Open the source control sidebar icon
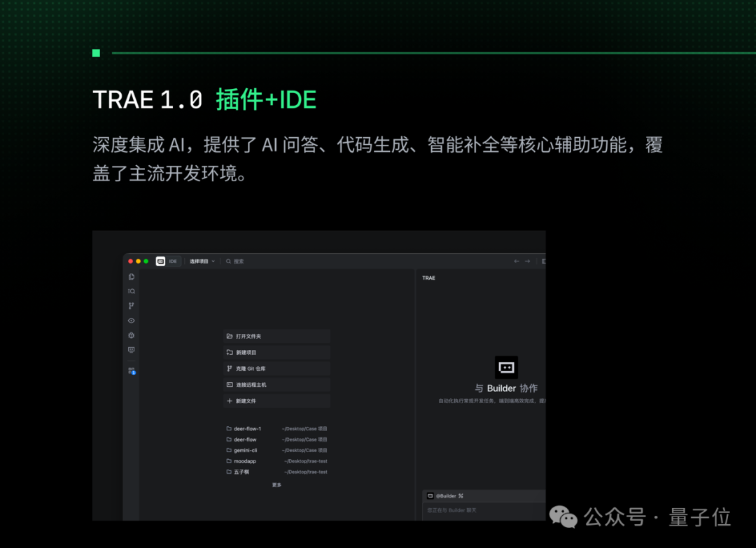Viewport: 756px width, 548px height. tap(131, 306)
